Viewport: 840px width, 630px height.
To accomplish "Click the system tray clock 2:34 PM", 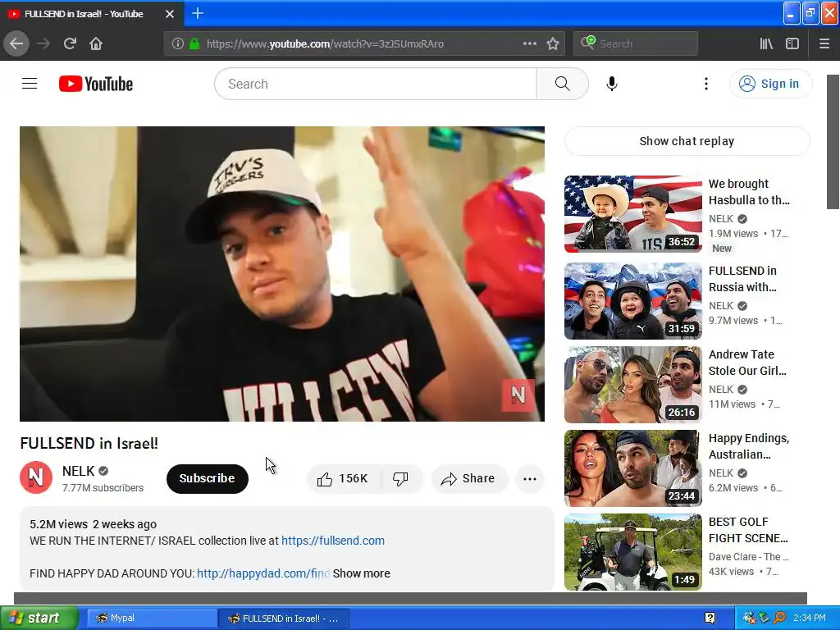I will pos(810,618).
